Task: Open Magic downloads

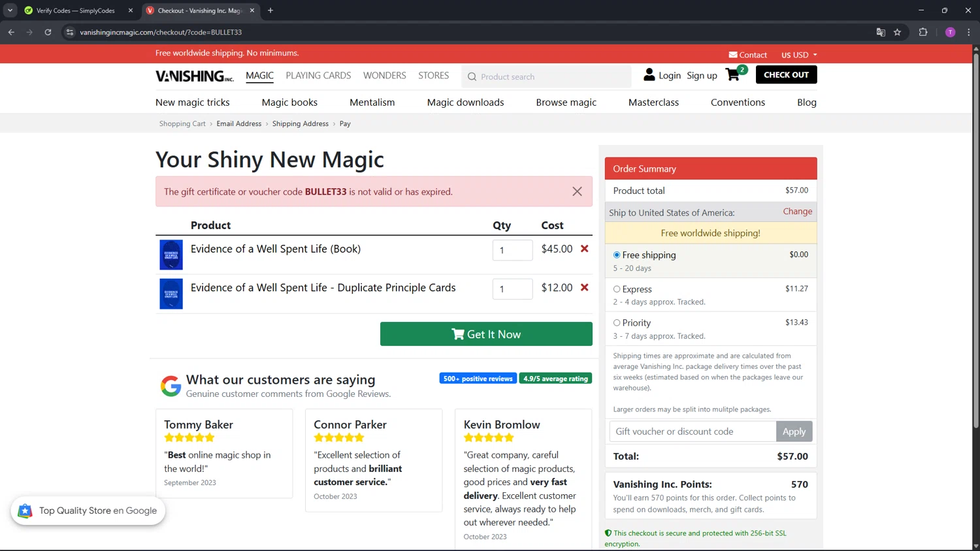Action: (x=465, y=102)
